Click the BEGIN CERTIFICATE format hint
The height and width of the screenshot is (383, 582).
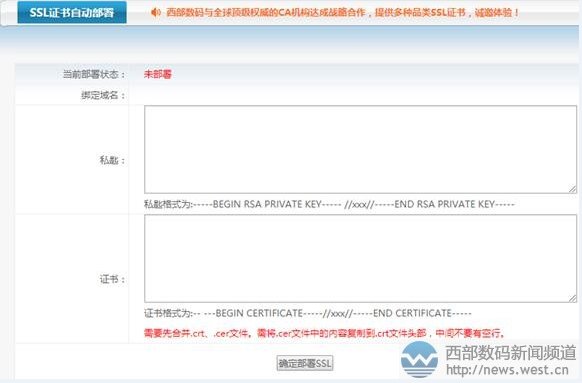click(x=308, y=313)
